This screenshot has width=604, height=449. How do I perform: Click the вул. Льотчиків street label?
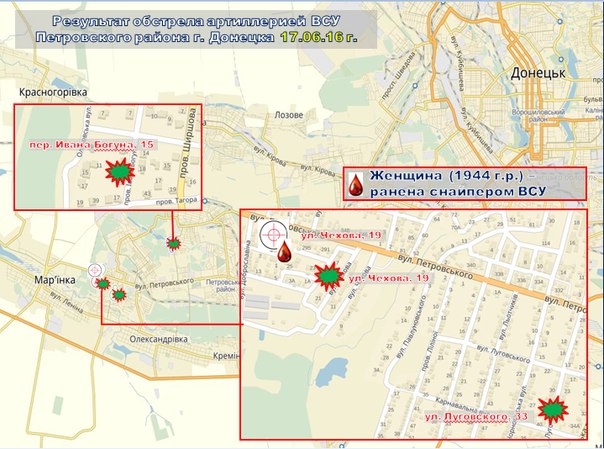pyautogui.click(x=508, y=317)
